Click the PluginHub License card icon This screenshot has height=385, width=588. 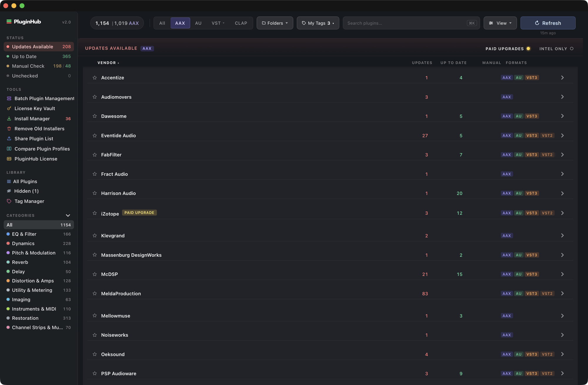[9, 159]
